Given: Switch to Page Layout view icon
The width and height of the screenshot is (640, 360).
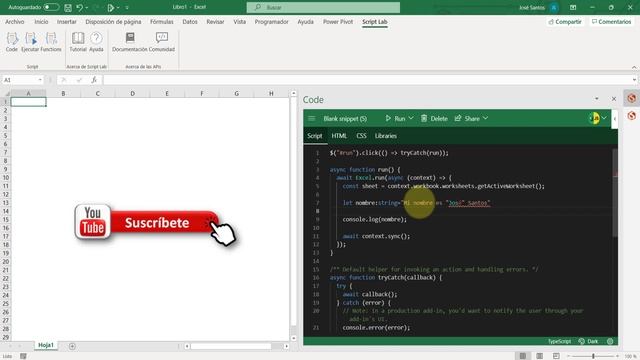Looking at the screenshot, I should 540,356.
